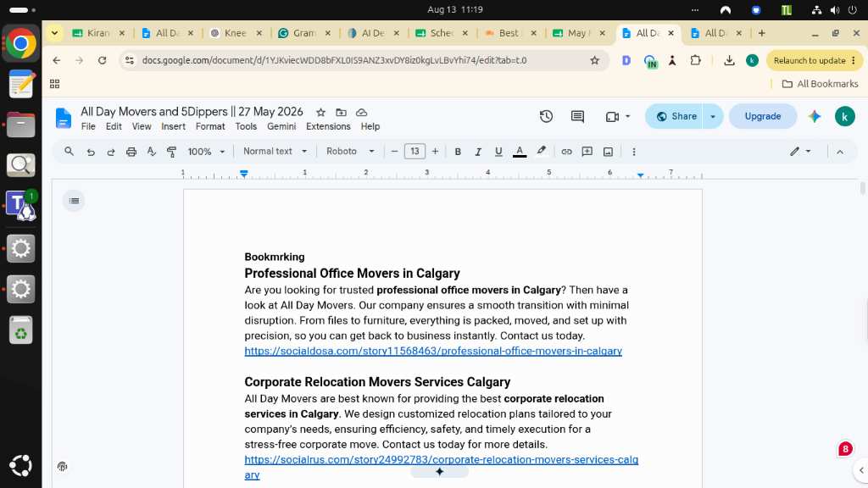Toggle bold formatting

pyautogui.click(x=458, y=152)
